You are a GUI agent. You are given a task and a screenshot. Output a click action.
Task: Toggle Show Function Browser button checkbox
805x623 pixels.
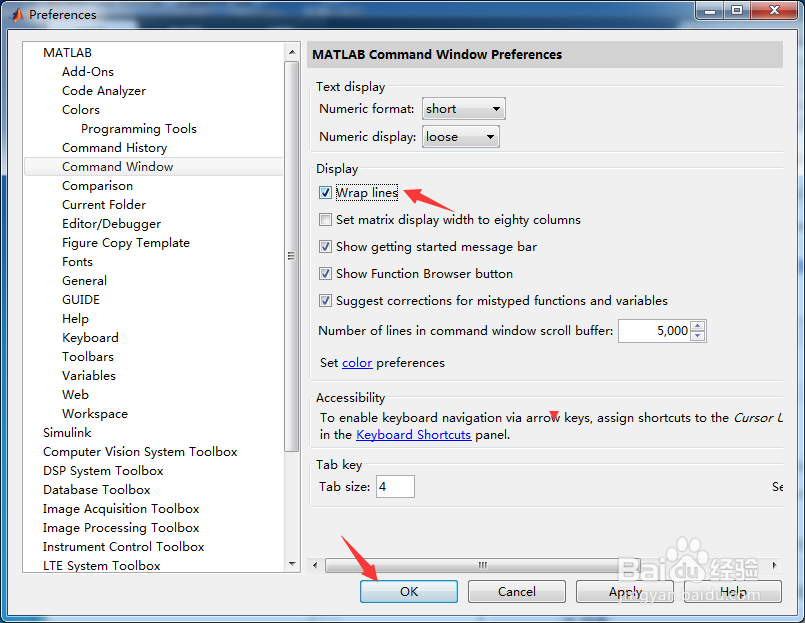(325, 273)
